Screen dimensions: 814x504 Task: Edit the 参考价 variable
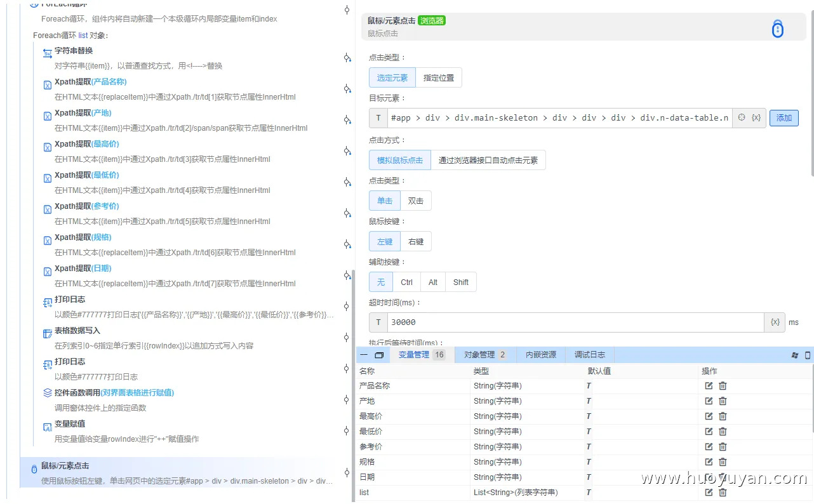pos(709,447)
